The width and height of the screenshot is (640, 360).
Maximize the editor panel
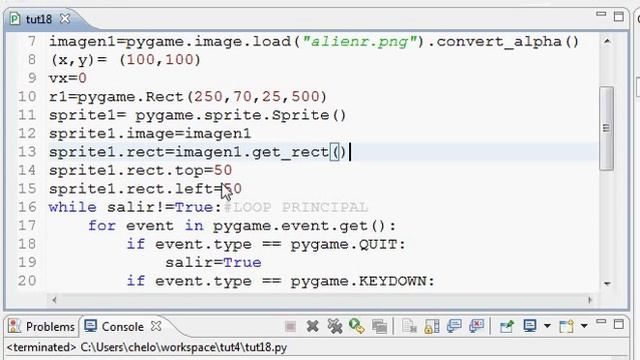click(x=619, y=17)
